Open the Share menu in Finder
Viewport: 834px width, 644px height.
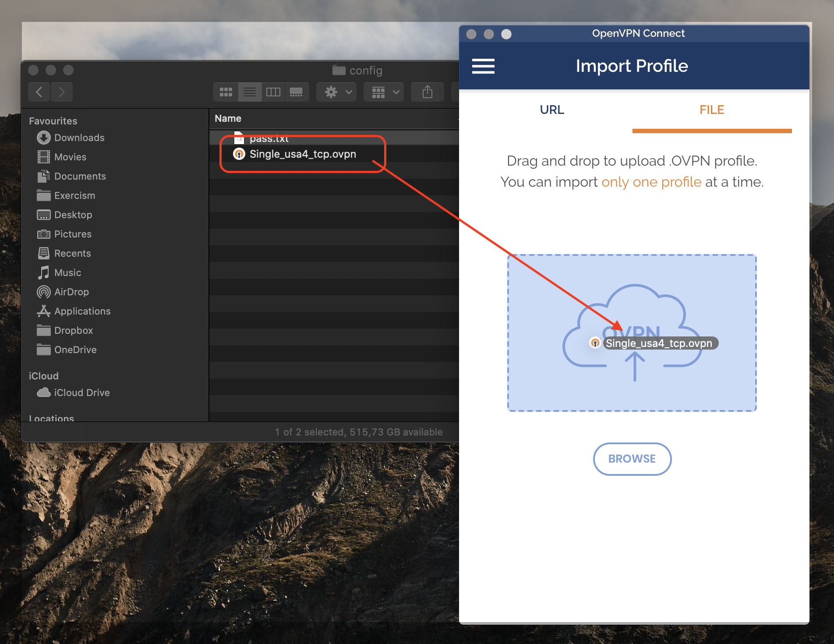pos(427,92)
